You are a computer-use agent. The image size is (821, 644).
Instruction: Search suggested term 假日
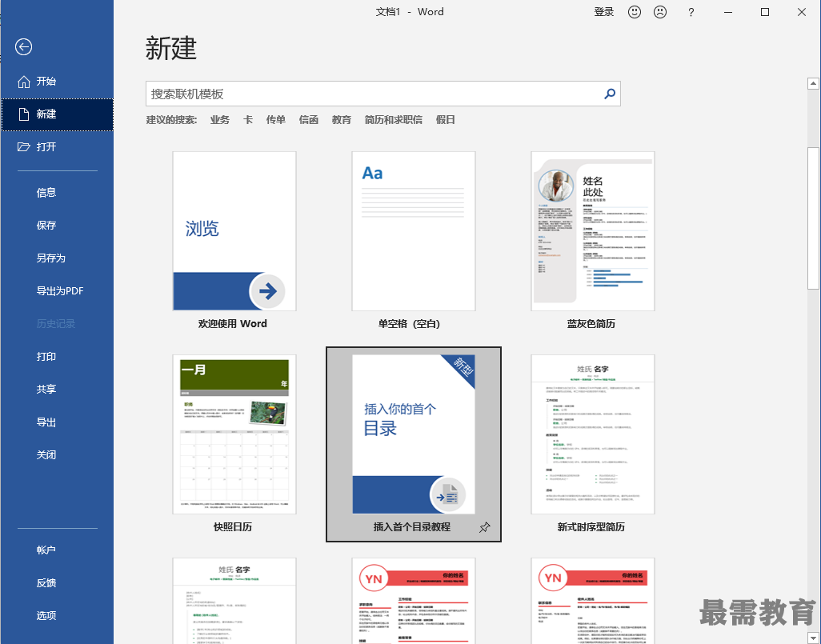(x=446, y=120)
